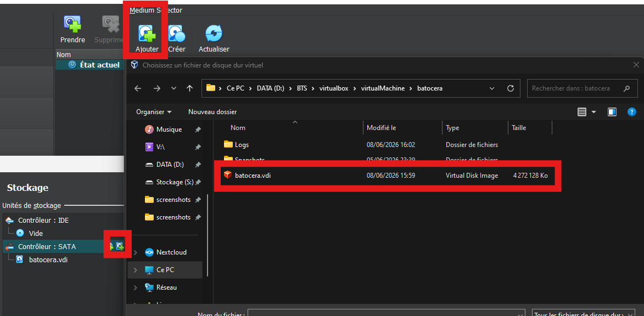Select Nextcloud in the navigation pane
The image size is (644, 316).
tap(171, 252)
